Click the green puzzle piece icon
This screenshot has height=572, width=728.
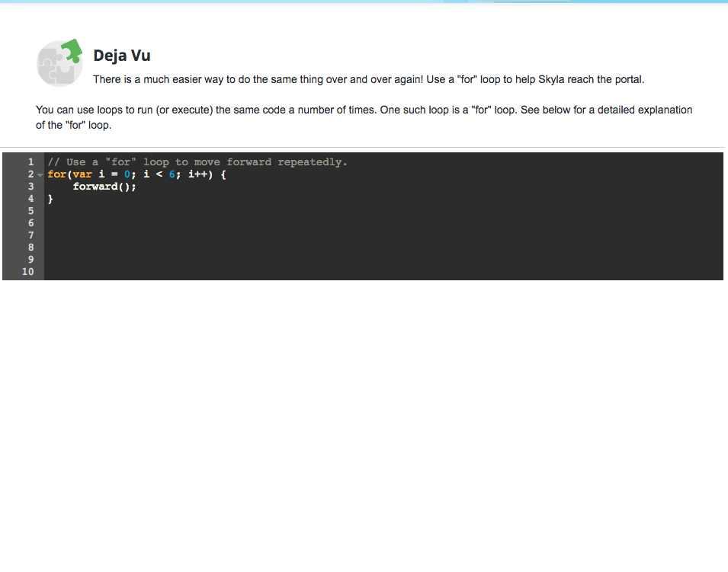pyautogui.click(x=68, y=50)
